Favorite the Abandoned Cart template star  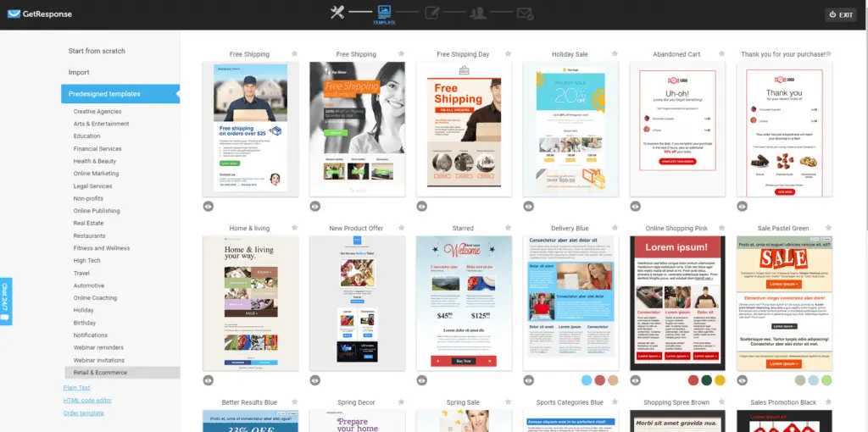[x=722, y=53]
